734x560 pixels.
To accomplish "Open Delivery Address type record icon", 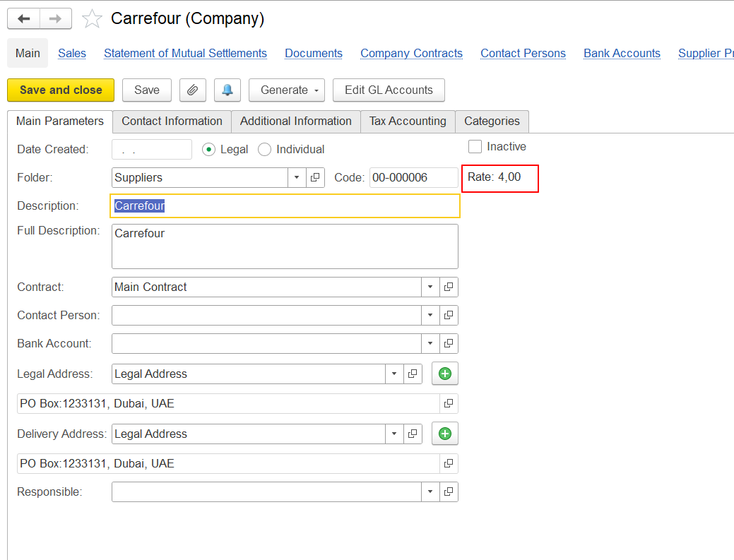I will [413, 434].
